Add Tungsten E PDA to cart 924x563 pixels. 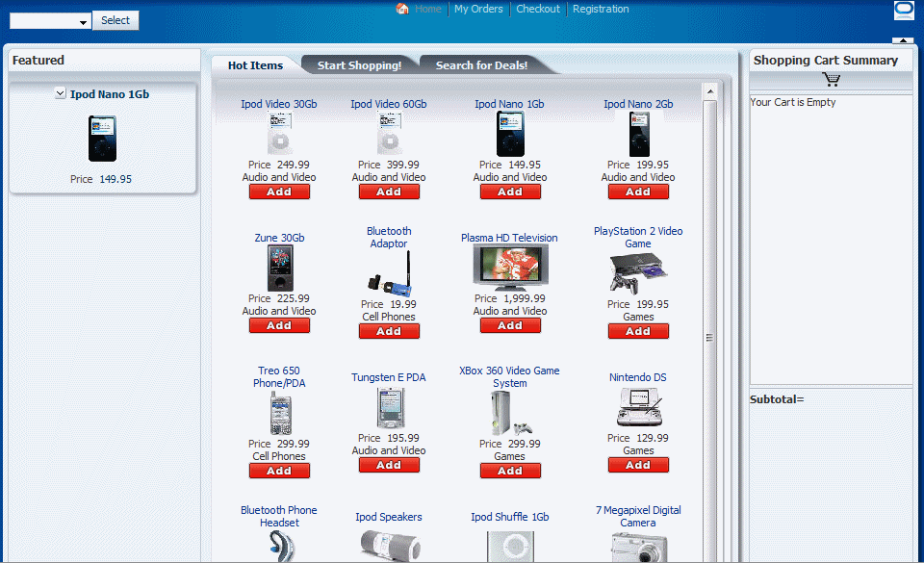pos(389,465)
